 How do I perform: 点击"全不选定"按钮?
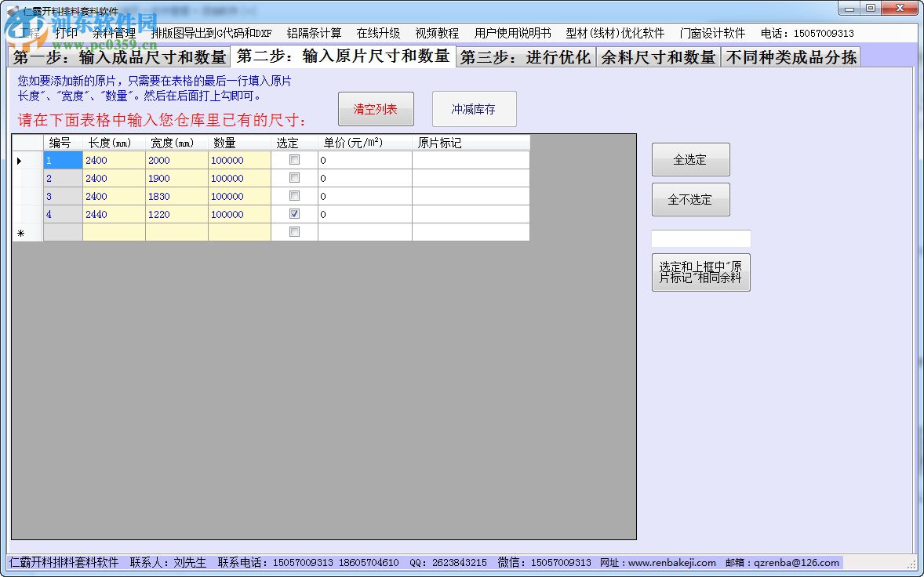(x=690, y=199)
